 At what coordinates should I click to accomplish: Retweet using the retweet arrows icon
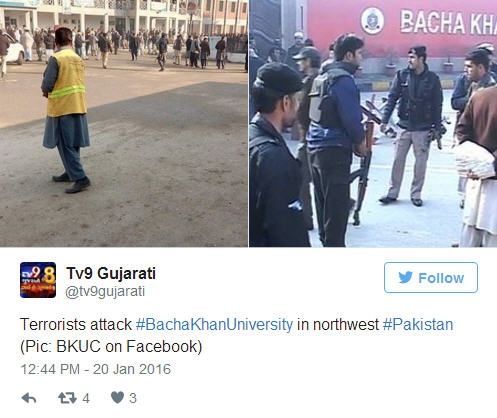click(67, 398)
